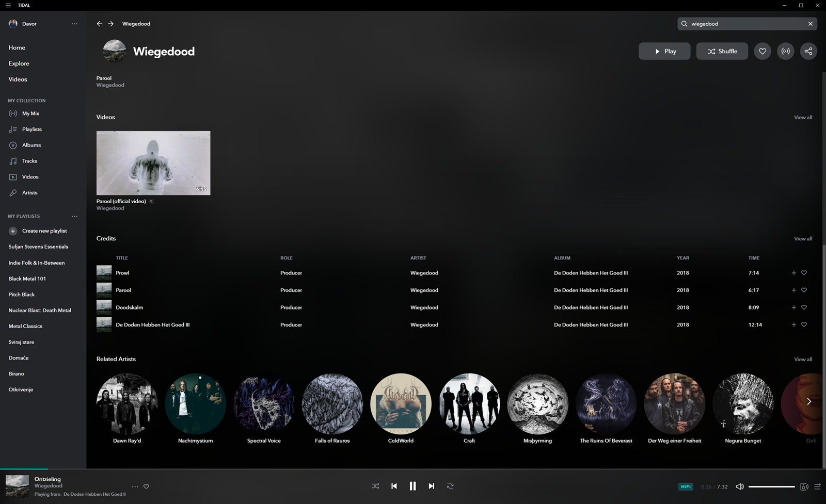Image resolution: width=826 pixels, height=504 pixels.
Task: Mute the volume speaker icon
Action: [x=740, y=486]
